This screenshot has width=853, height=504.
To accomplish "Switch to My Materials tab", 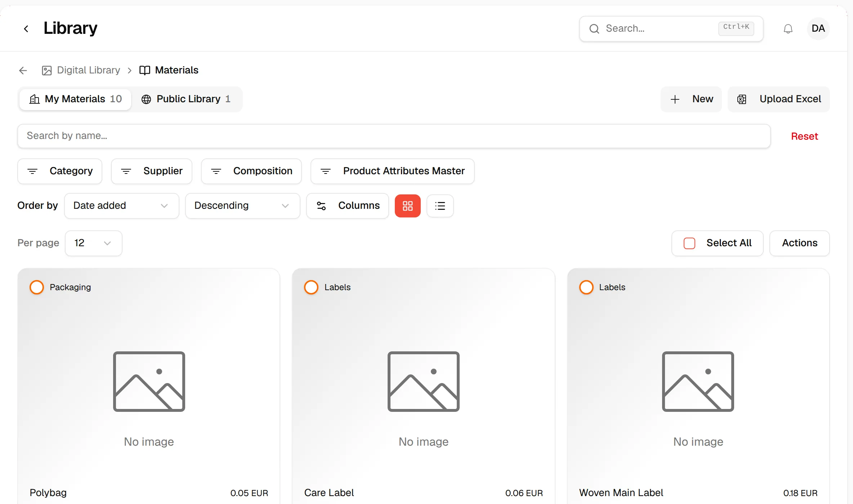I will click(75, 99).
